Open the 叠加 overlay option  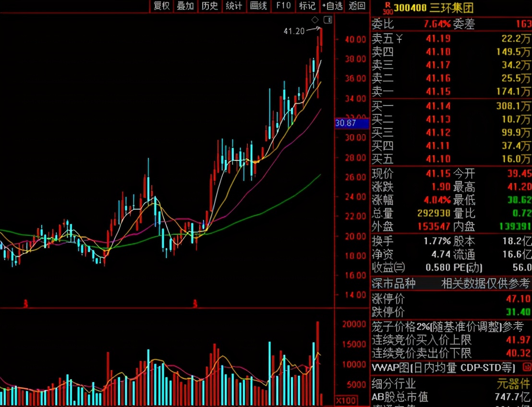click(x=185, y=6)
